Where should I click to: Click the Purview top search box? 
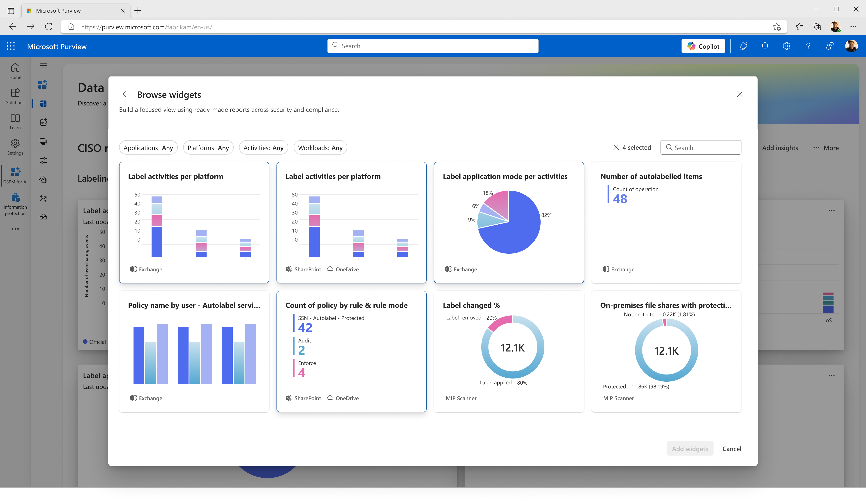(433, 46)
